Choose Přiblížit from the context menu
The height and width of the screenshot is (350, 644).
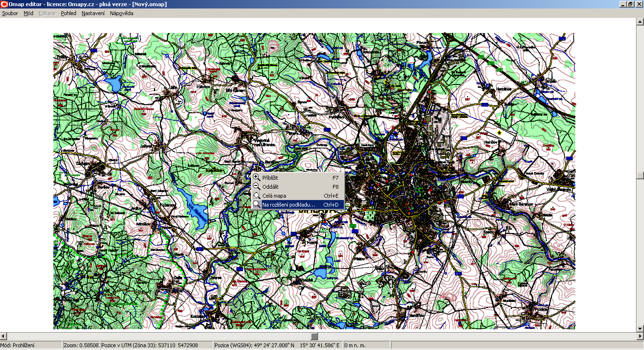pos(298,178)
